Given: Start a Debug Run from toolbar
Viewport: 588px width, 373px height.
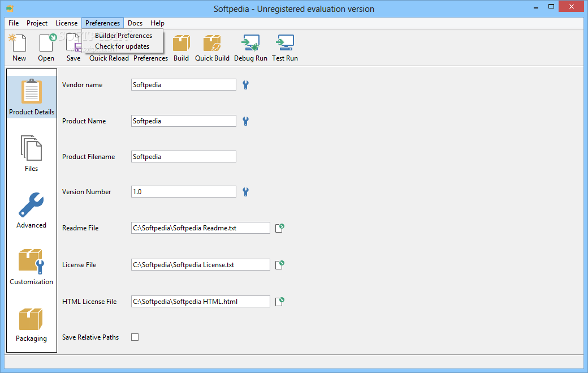Looking at the screenshot, I should 250,43.
